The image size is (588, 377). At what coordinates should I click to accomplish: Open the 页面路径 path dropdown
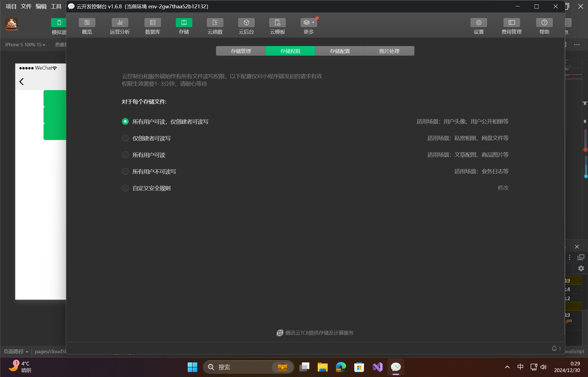click(16, 351)
